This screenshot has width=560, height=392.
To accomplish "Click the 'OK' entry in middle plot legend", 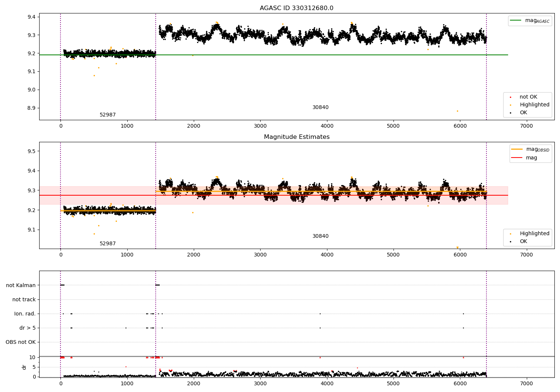I will [x=523, y=242].
